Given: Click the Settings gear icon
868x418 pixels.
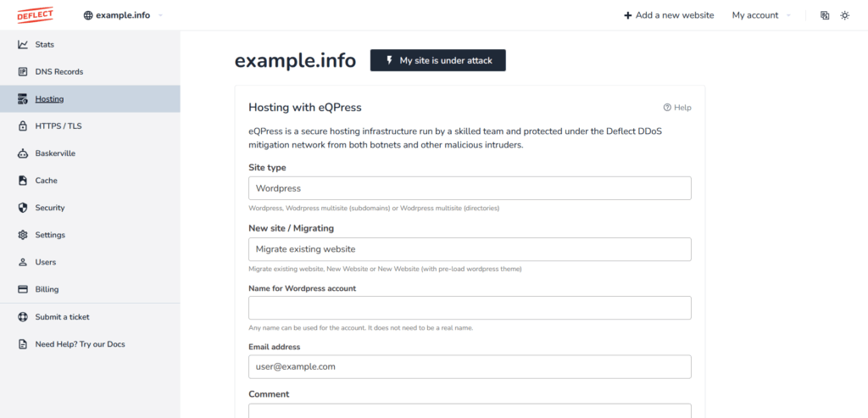Looking at the screenshot, I should click(23, 235).
